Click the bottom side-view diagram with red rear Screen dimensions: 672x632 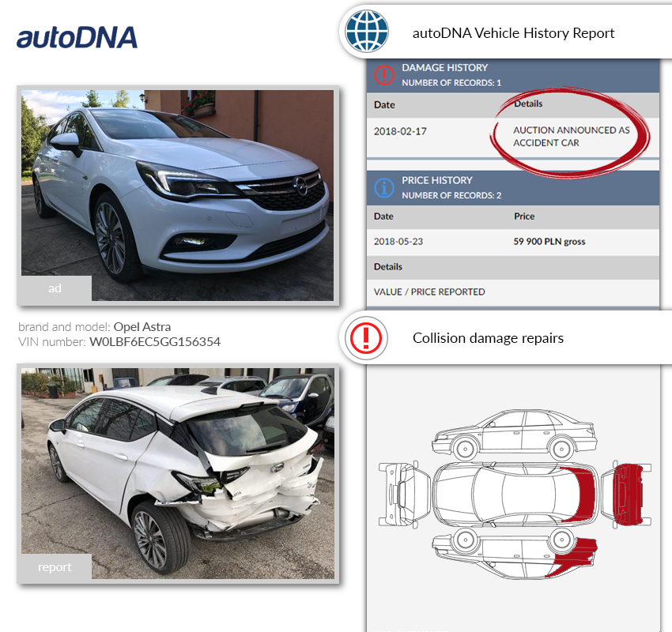click(x=515, y=553)
